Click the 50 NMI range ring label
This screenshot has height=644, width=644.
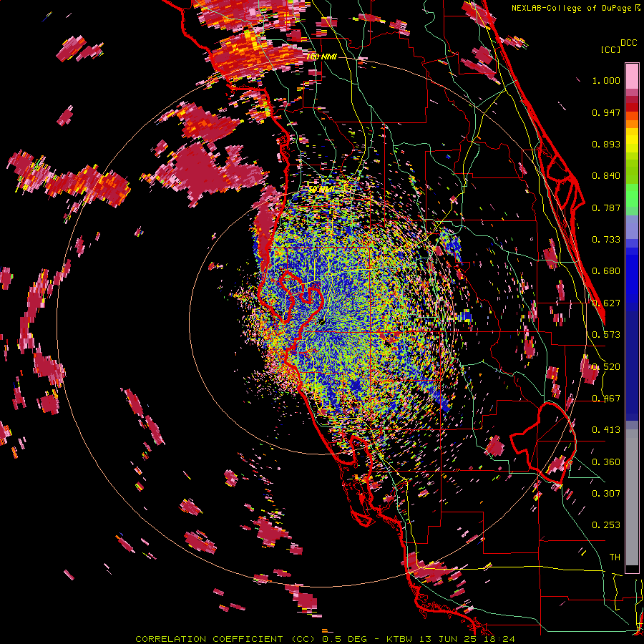pos(321,190)
